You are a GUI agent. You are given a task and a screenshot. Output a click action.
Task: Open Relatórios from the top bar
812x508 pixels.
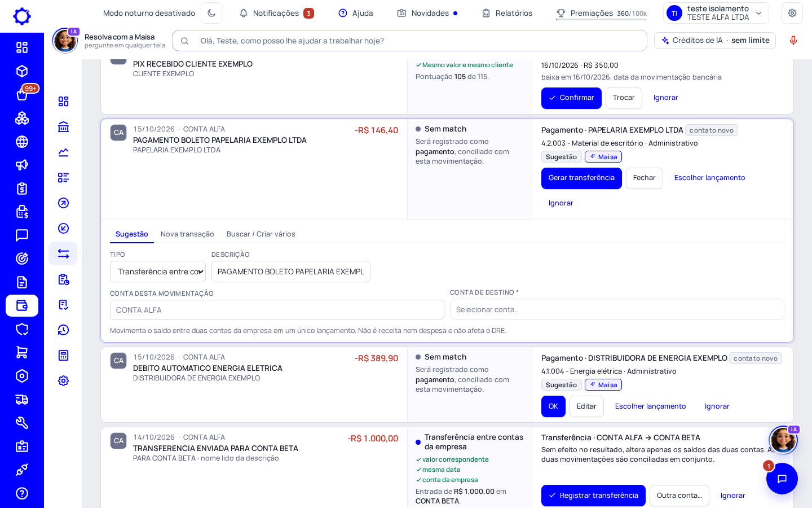[507, 13]
